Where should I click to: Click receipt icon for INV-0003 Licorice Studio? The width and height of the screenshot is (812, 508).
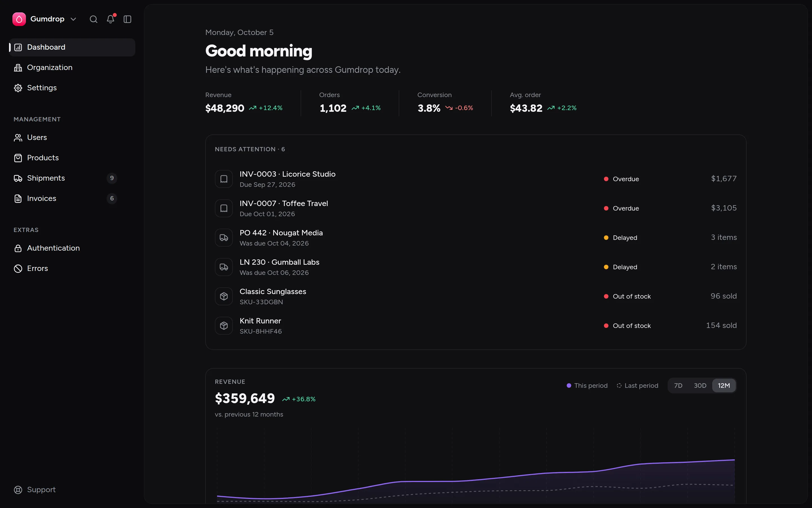pos(224,179)
